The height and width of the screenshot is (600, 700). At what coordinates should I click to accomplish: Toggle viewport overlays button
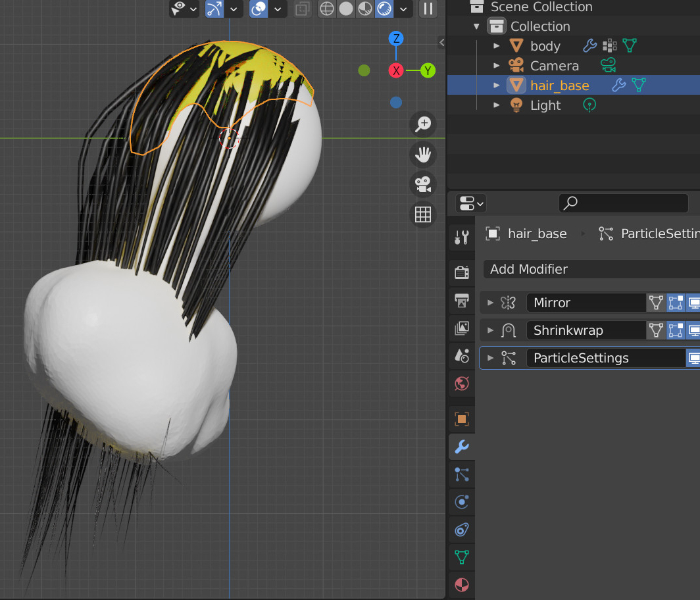click(x=259, y=9)
